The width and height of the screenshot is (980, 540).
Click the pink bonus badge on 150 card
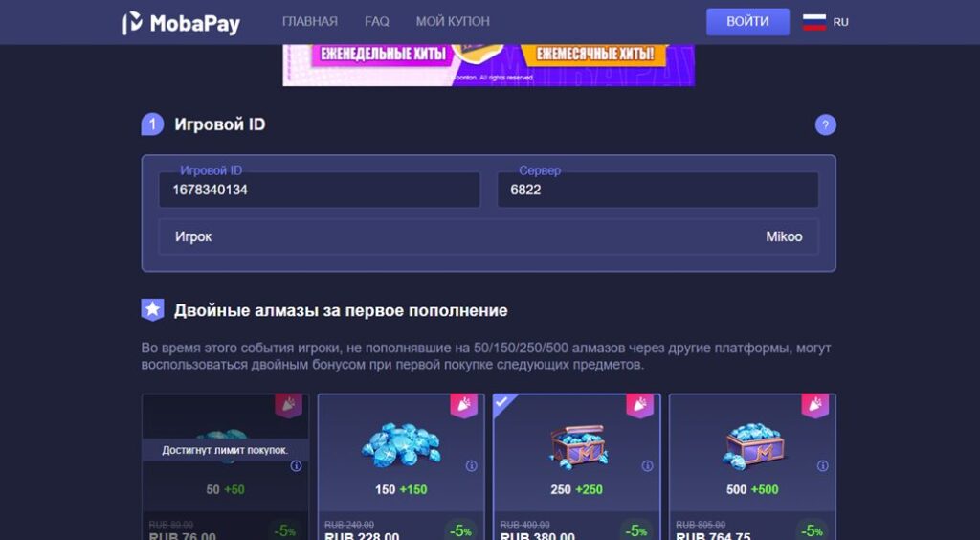point(464,405)
